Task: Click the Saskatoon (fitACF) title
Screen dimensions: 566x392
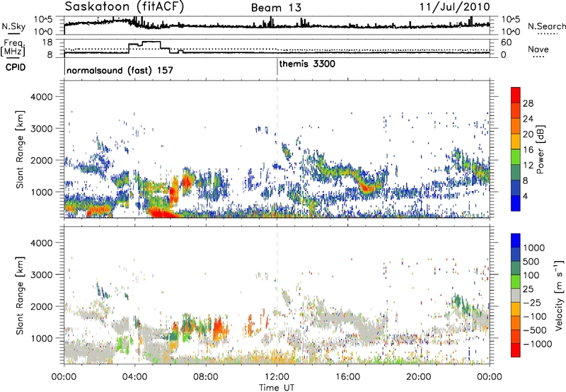Action: coord(125,6)
